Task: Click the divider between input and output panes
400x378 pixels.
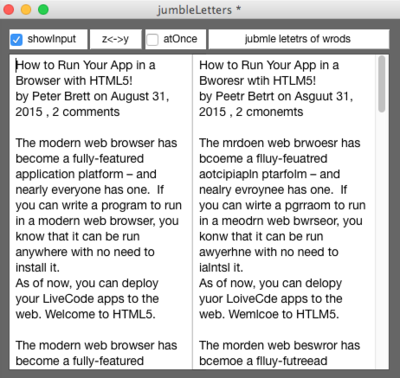Action: [192, 212]
